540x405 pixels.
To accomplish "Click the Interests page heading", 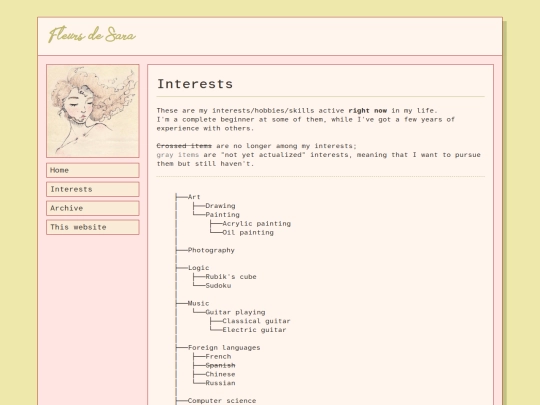I will 195,84.
